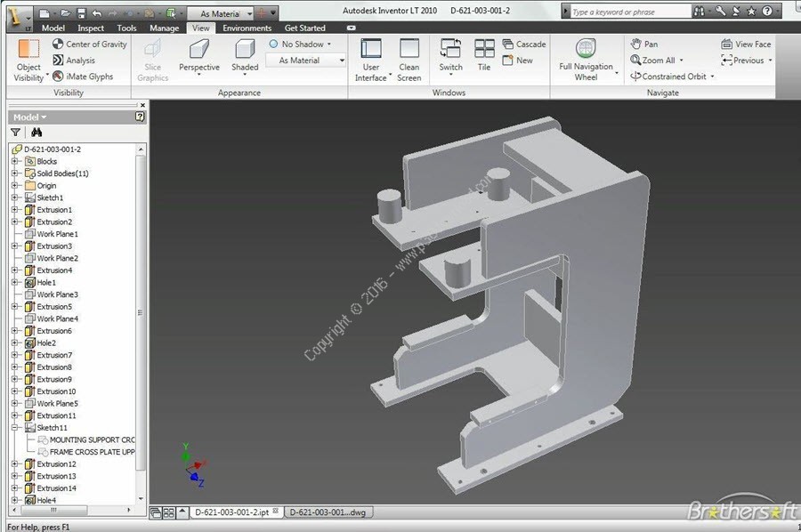
Task: Expand Solid Bodies(11) in the model tree
Action: coord(14,173)
